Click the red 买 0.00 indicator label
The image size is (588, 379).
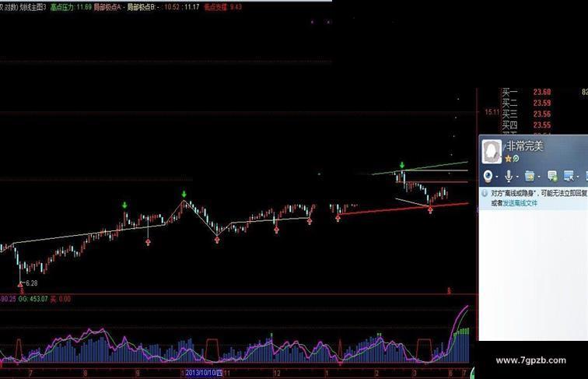pyautogui.click(x=61, y=299)
